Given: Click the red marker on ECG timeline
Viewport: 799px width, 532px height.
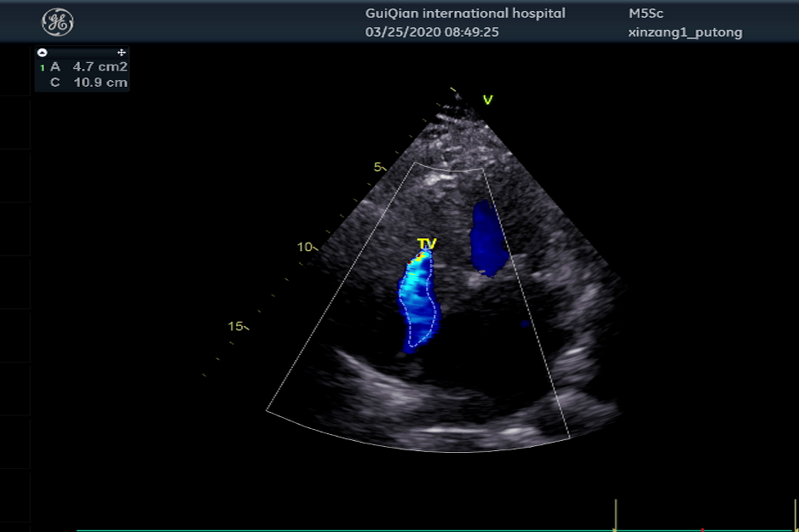Looking at the screenshot, I should point(702,530).
